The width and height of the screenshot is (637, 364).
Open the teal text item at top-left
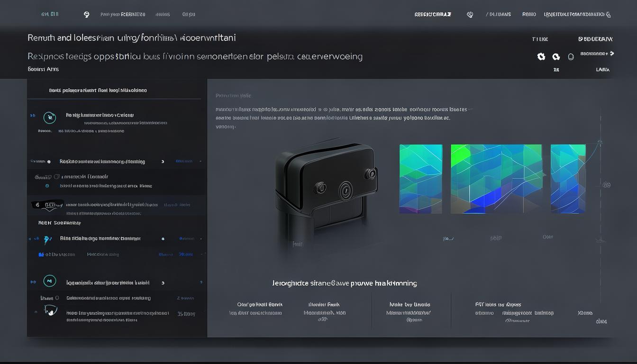click(50, 14)
